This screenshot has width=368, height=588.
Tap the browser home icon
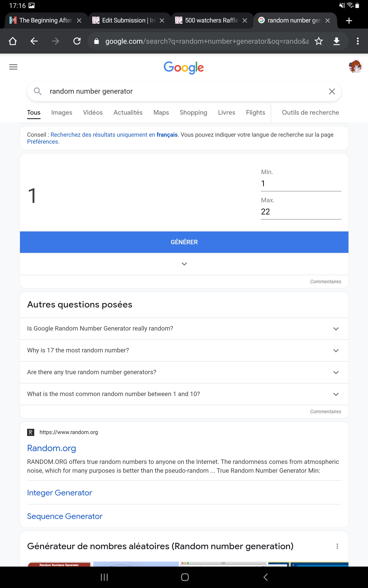(x=13, y=41)
